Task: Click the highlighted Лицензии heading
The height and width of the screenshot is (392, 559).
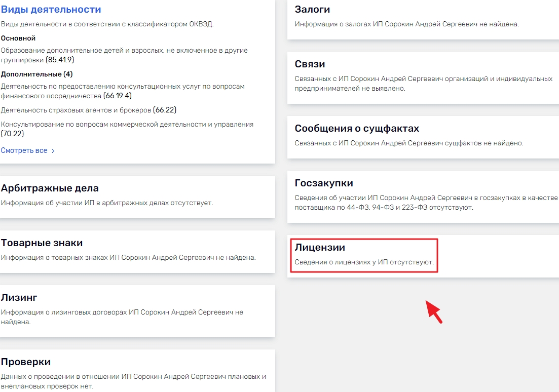Action: pos(320,248)
